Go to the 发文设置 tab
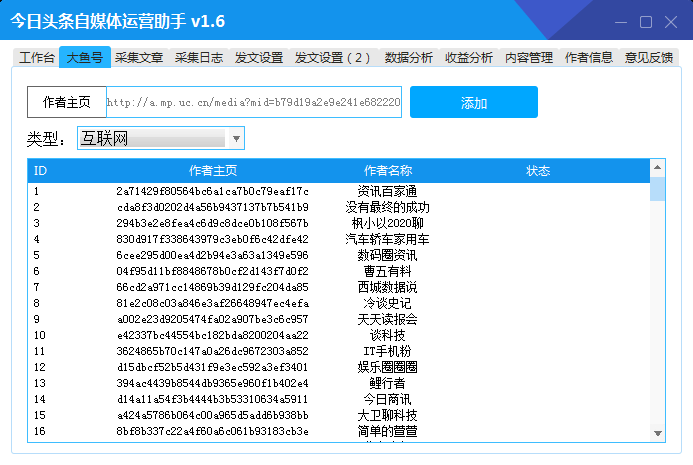 [x=259, y=58]
